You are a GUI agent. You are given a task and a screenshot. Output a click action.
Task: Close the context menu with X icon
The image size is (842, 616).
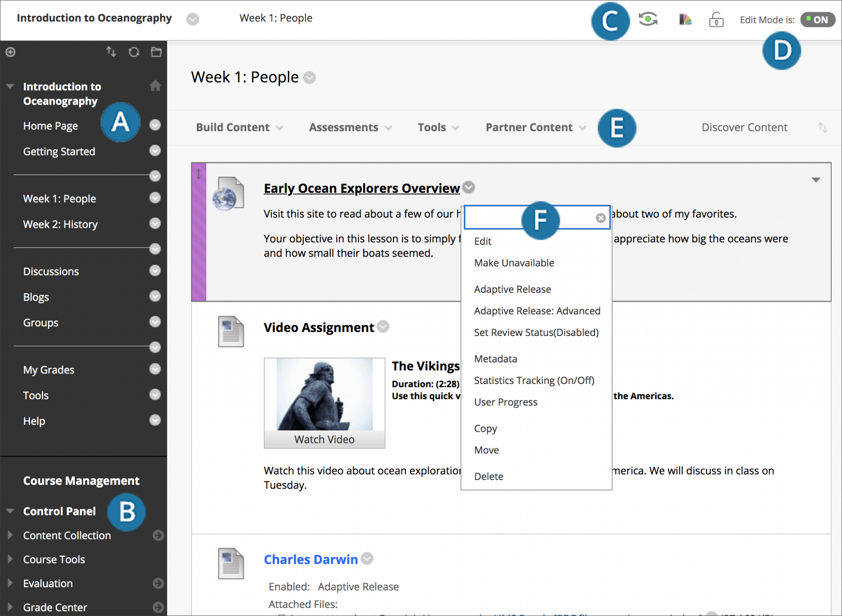(601, 218)
